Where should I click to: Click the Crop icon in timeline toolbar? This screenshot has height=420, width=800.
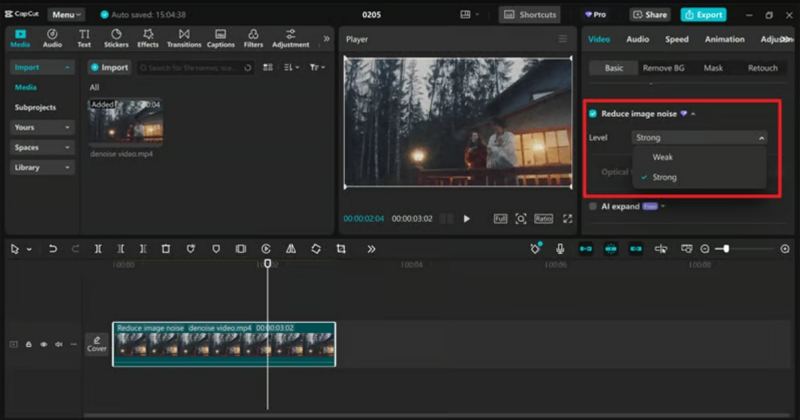click(x=341, y=249)
